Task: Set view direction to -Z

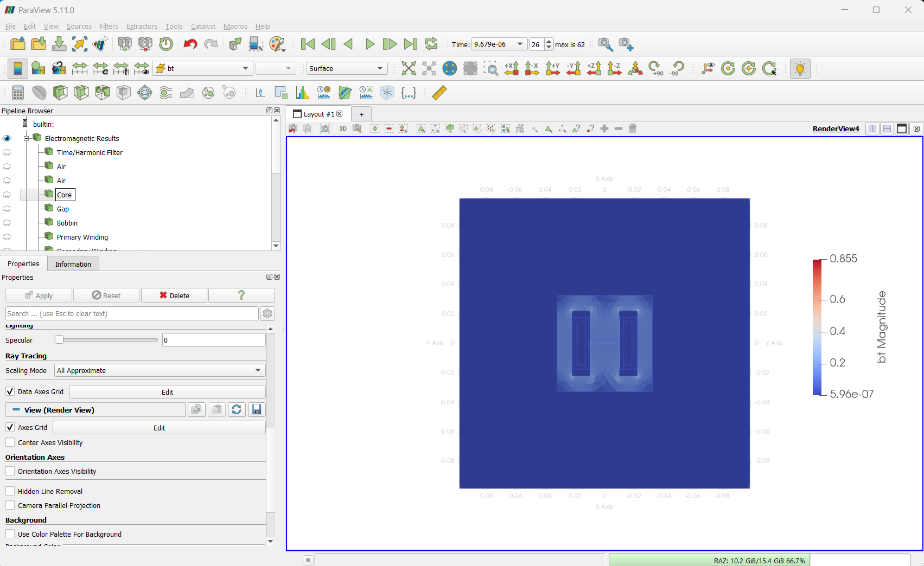Action: point(615,68)
